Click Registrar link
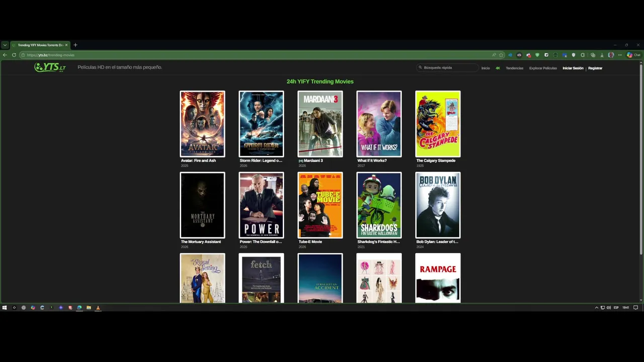The height and width of the screenshot is (362, 644). [595, 68]
